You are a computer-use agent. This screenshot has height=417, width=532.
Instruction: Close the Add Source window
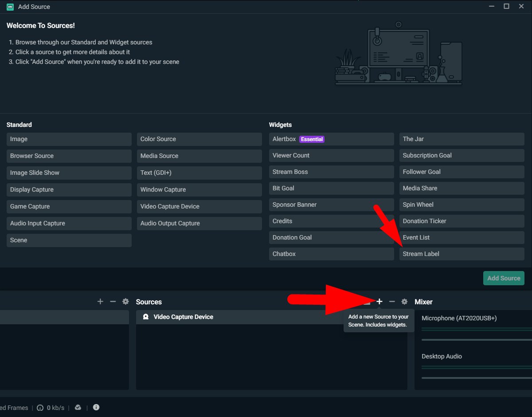(521, 6)
